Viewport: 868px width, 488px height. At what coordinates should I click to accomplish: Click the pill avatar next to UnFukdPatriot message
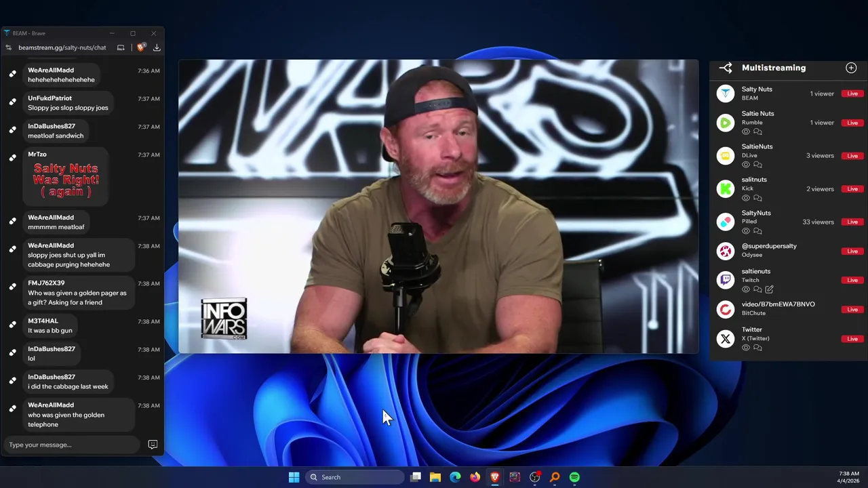point(12,102)
